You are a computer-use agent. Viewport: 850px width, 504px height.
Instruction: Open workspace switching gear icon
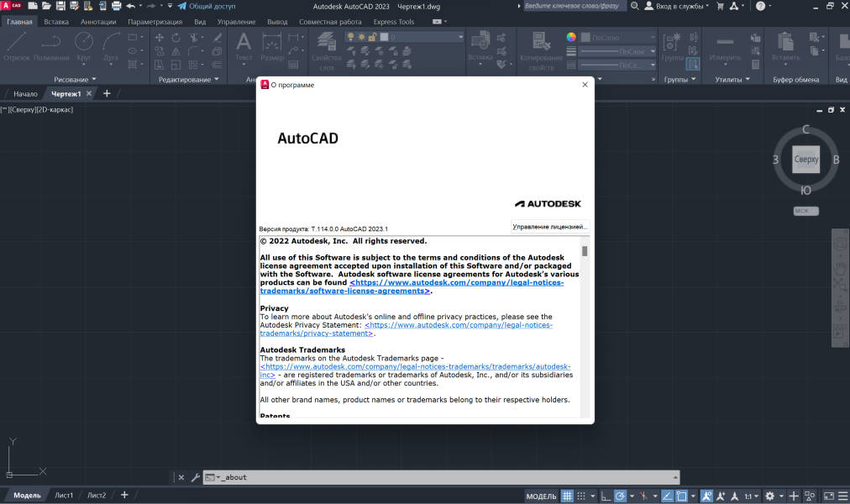[769, 496]
